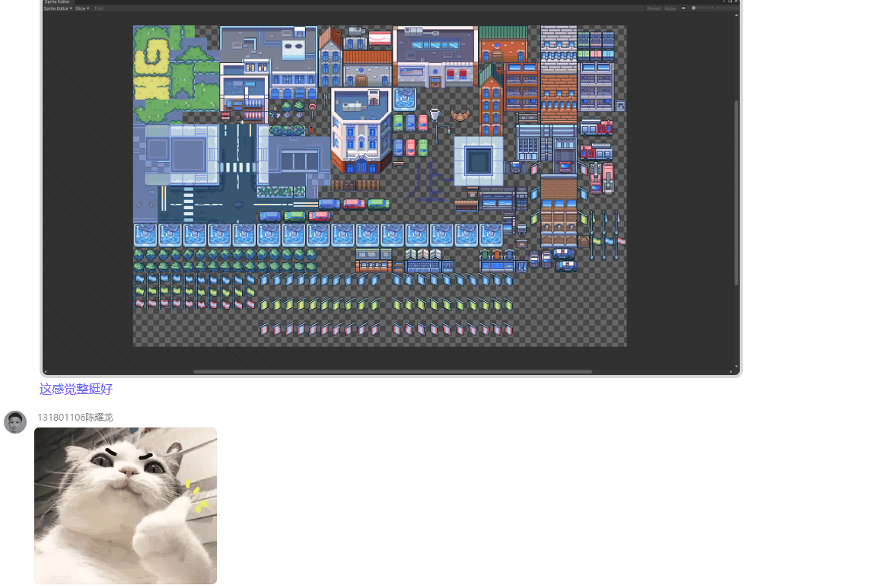Image resolution: width=879 pixels, height=588 pixels.
Task: Click the scroll-right arrow of horizontal scrollbar
Action: click(731, 372)
